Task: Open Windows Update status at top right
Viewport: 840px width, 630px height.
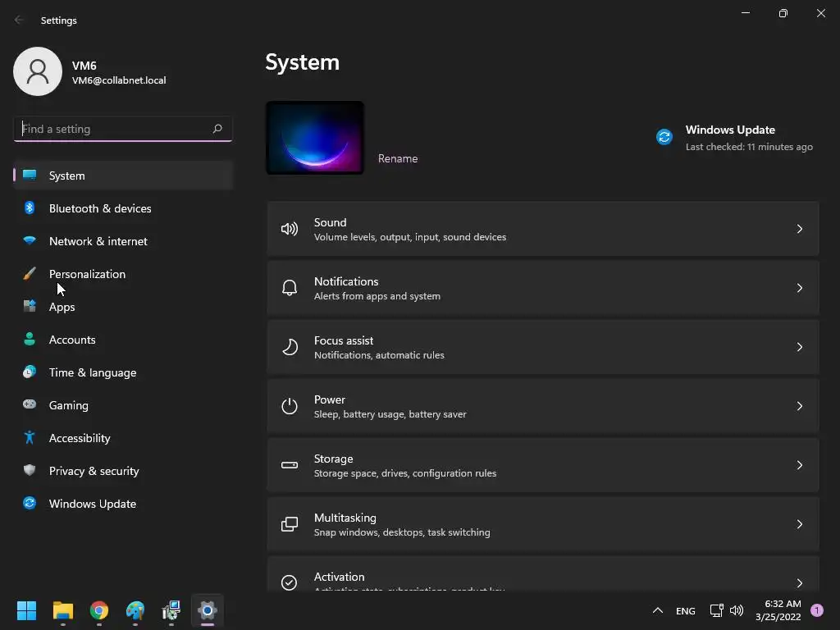Action: click(735, 138)
